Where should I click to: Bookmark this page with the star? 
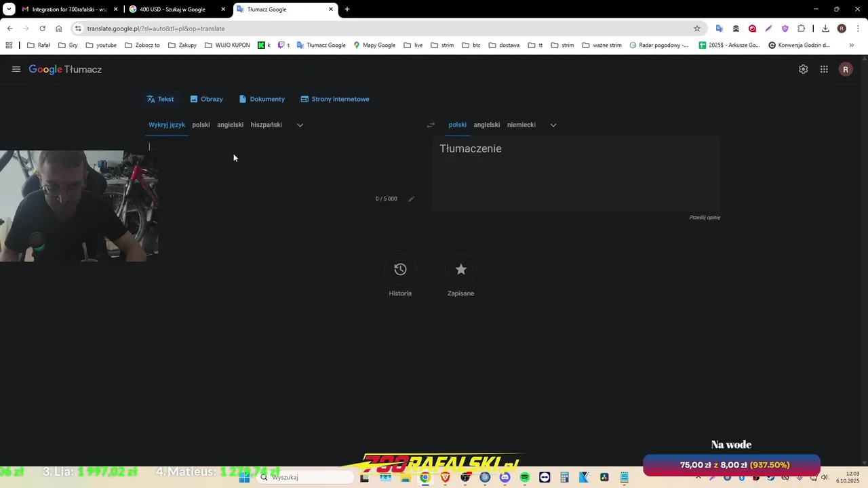point(696,28)
